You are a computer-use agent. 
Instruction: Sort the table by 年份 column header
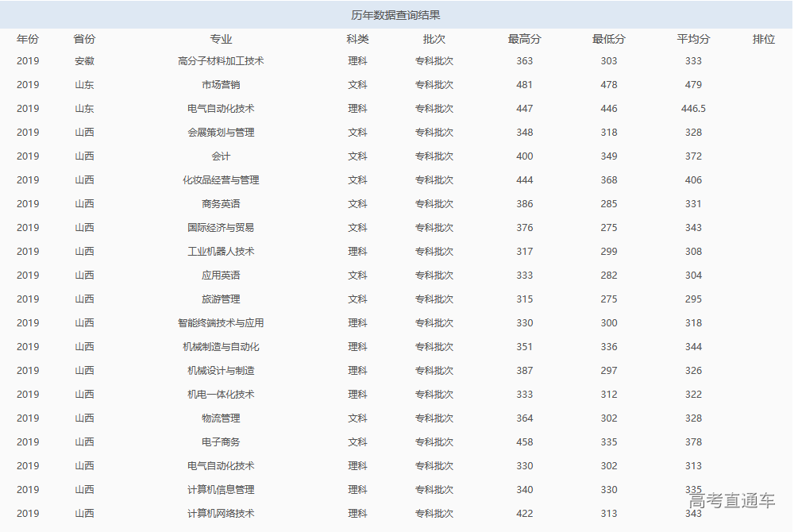pyautogui.click(x=29, y=37)
